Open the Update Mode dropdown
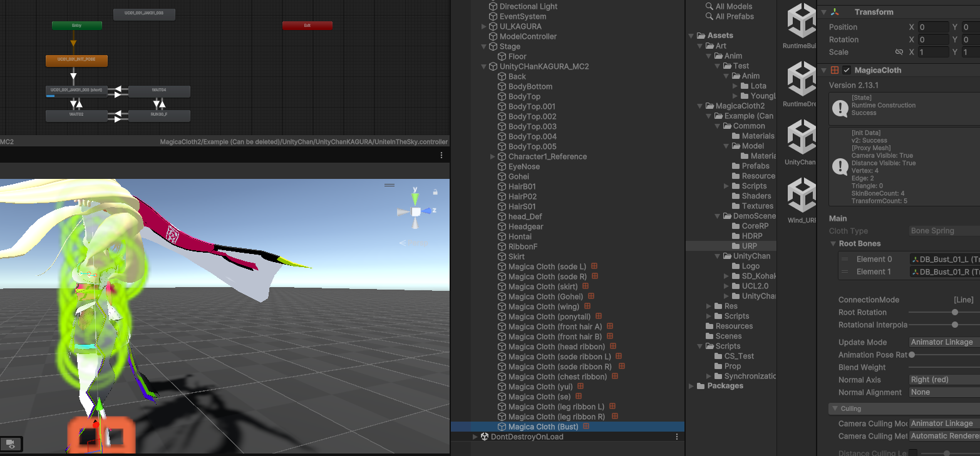The height and width of the screenshot is (456, 980). click(944, 342)
